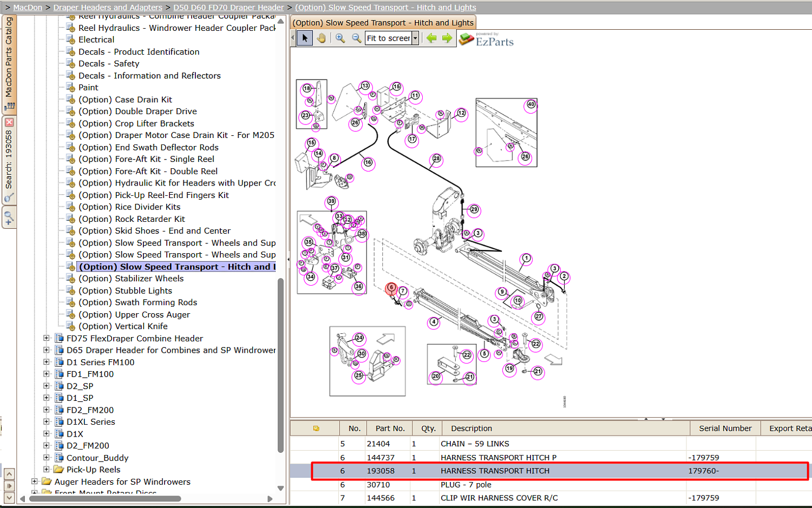Click the tree's horizontal scrollbar thumb
812x508 pixels.
point(105,498)
